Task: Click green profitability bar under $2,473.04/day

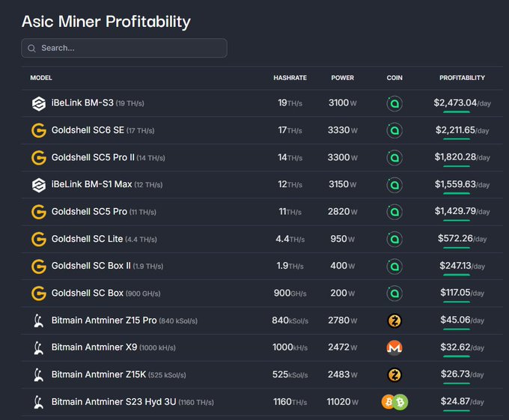Action: (x=456, y=112)
